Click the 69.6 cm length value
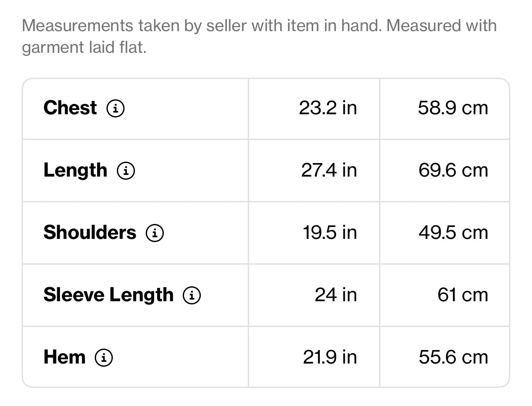The height and width of the screenshot is (406, 532). pos(453,170)
